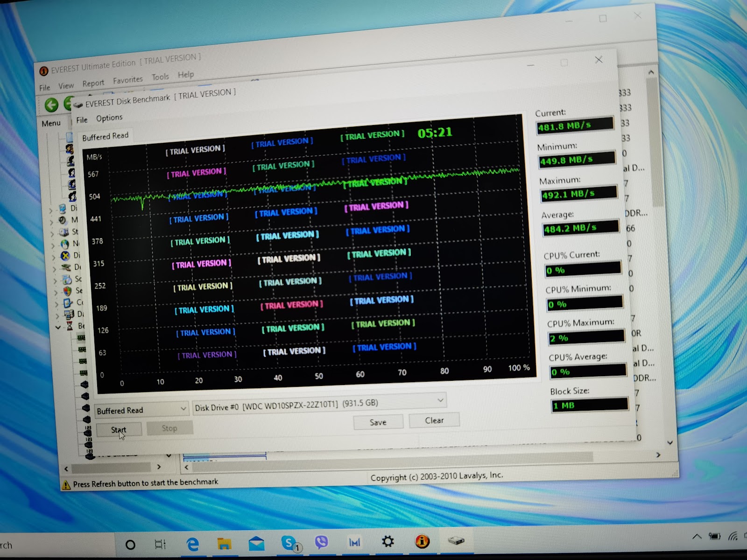Select the Benchmark hourglass icon in the tree
747x560 pixels.
(x=70, y=326)
